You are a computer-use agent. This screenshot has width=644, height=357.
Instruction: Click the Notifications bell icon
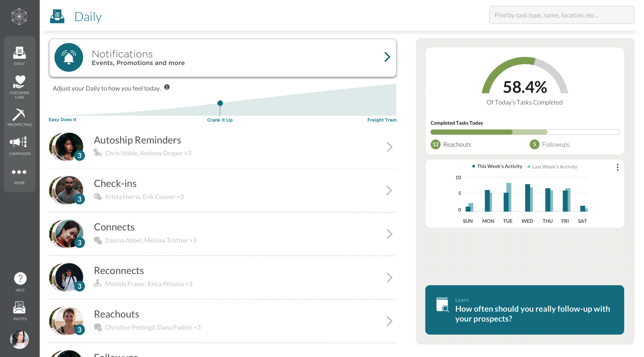point(69,57)
